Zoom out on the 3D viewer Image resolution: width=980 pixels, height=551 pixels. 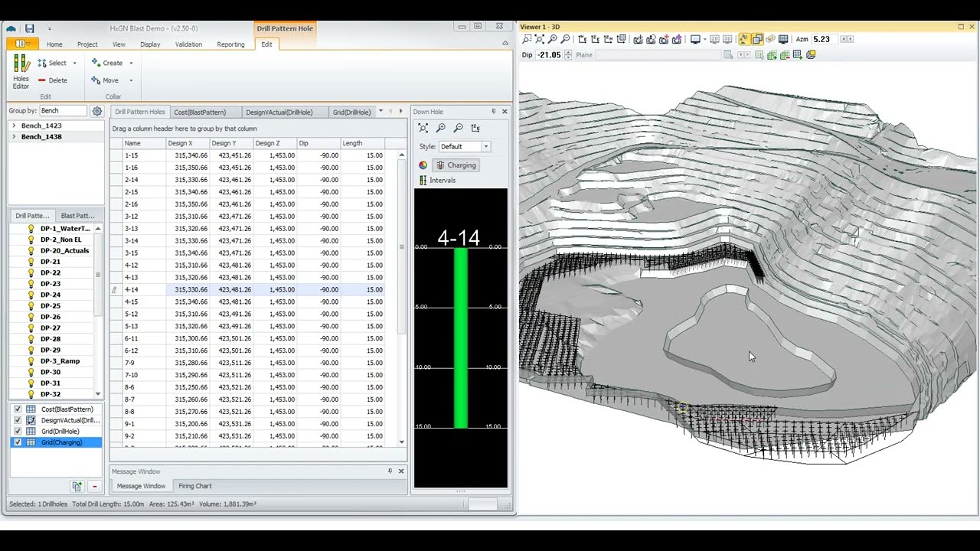point(566,39)
